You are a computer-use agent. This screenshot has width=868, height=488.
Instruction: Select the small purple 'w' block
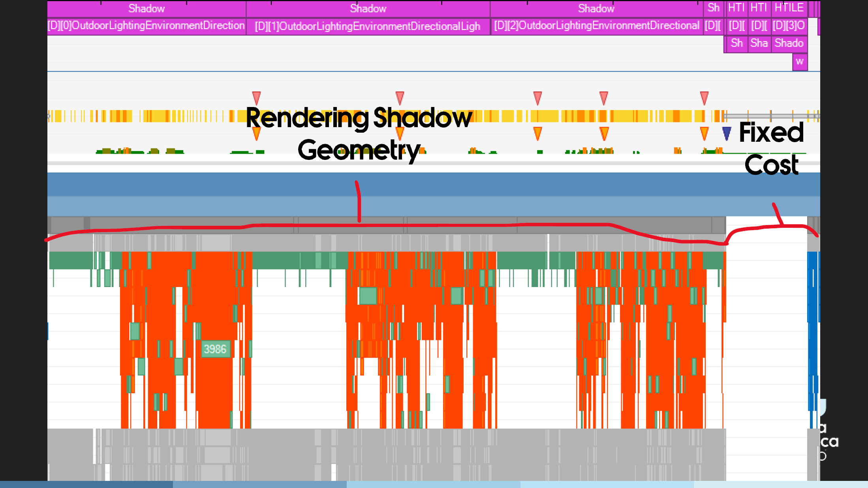coord(800,62)
